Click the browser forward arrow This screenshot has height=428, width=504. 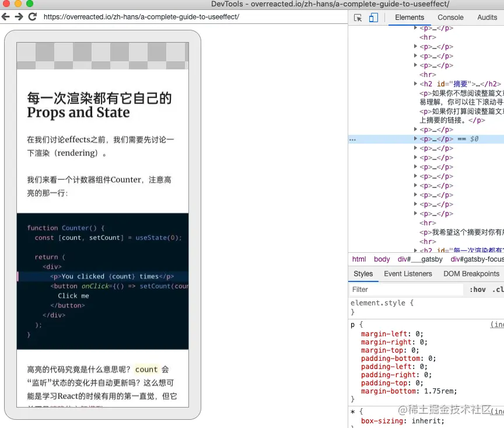pyautogui.click(x=19, y=16)
